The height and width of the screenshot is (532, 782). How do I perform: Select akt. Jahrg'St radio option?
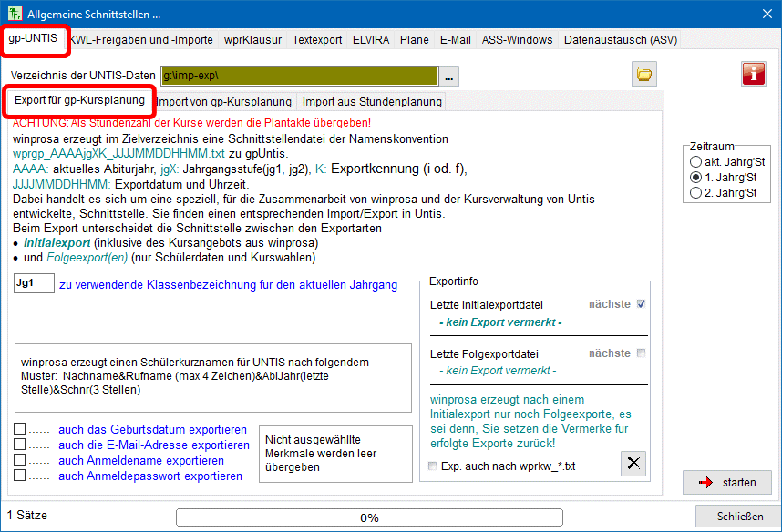(x=696, y=161)
